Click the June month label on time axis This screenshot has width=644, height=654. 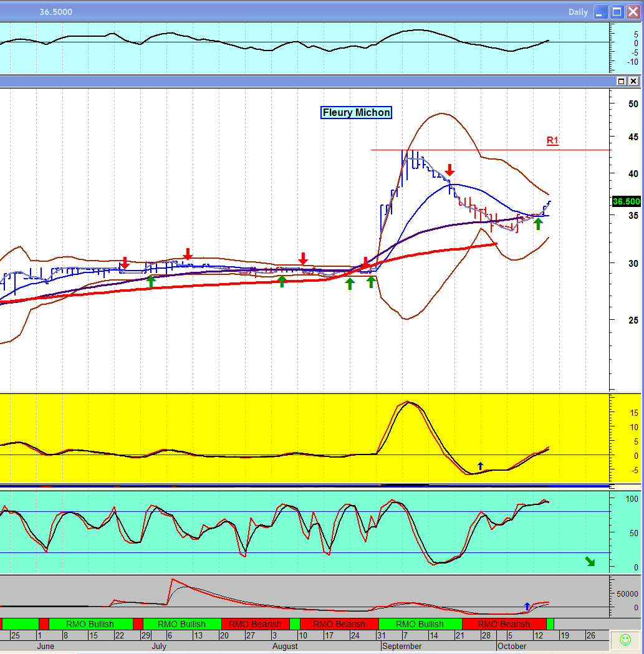click(x=46, y=646)
